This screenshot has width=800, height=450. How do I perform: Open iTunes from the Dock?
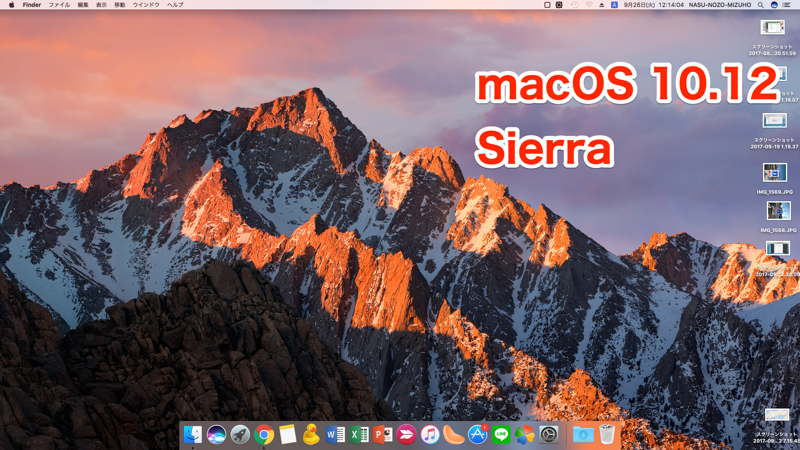click(x=430, y=435)
